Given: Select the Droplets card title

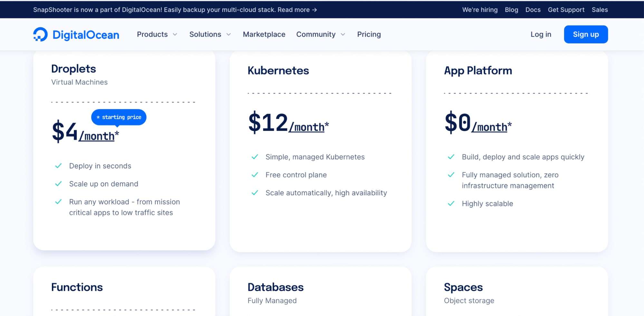Looking at the screenshot, I should point(73,69).
